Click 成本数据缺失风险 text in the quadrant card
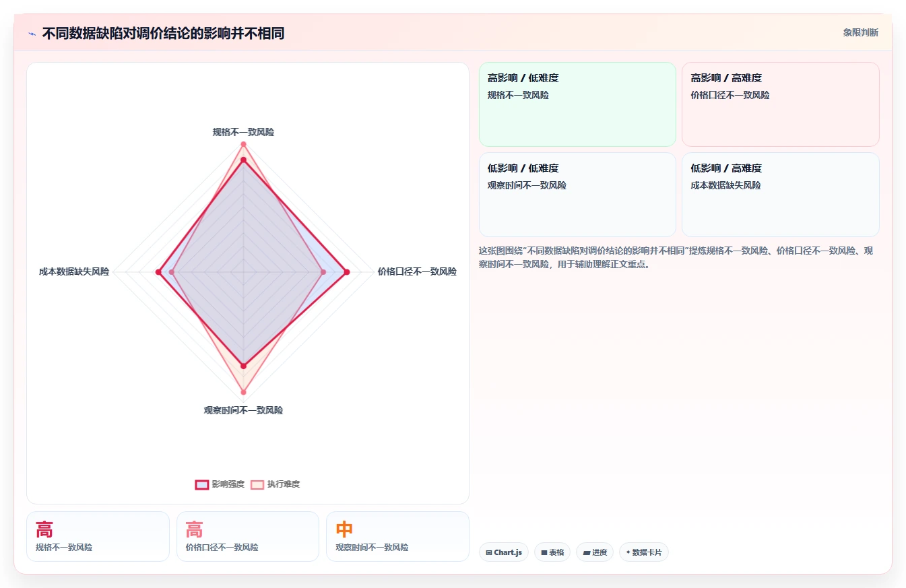Viewport: 906px width, 588px height. pos(725,186)
